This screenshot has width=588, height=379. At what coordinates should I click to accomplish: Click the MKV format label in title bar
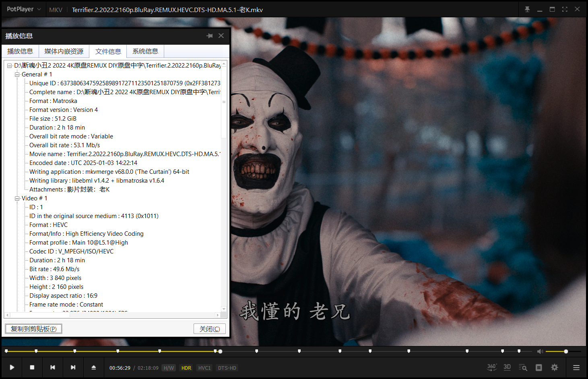point(56,10)
